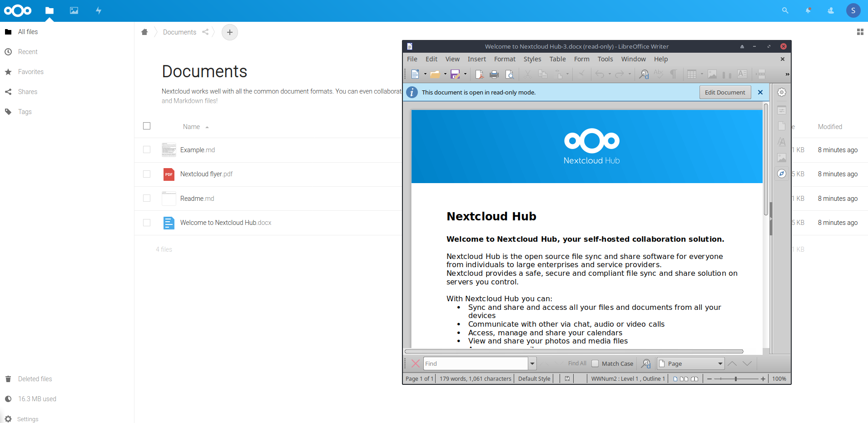Share the Documents folder via breadcrumb icon
Viewport: 868px width, 423px height.
(205, 32)
